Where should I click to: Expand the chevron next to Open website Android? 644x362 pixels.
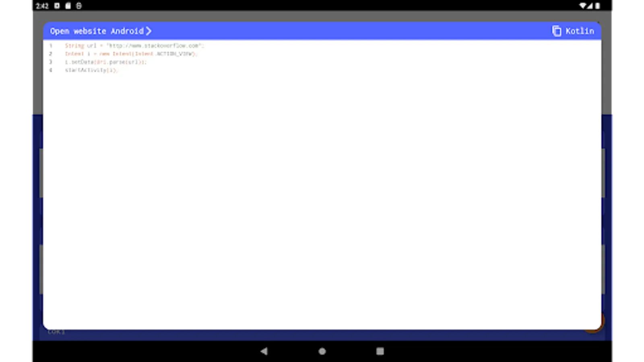click(x=149, y=31)
